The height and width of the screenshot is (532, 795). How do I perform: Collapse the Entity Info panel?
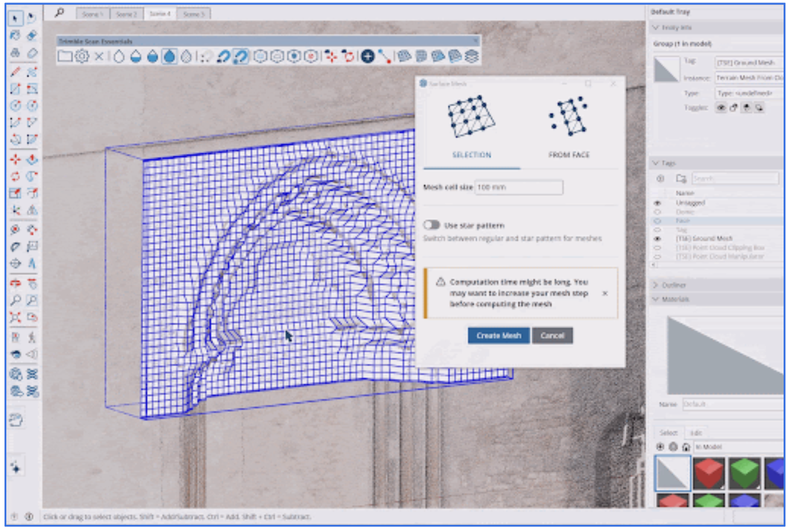point(656,27)
